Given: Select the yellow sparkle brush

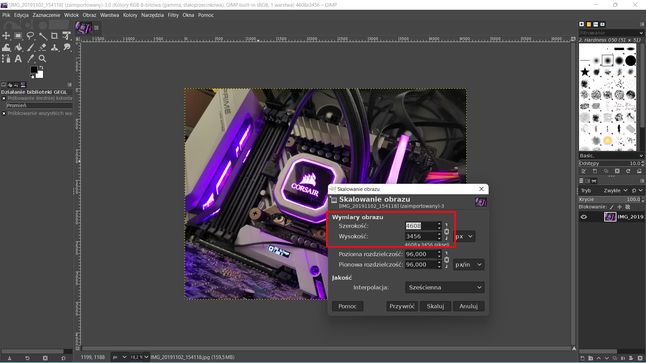Looking at the screenshot, I should 608,141.
